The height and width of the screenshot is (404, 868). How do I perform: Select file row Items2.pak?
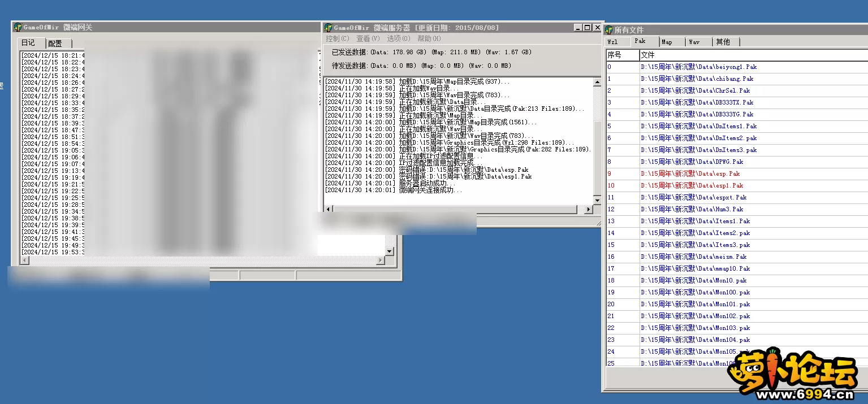pos(737,233)
